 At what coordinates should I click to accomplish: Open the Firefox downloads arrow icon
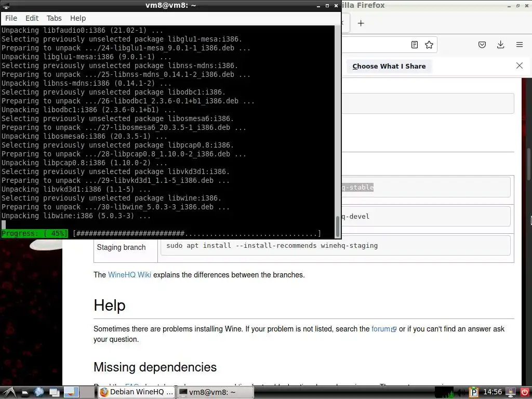[x=500, y=45]
